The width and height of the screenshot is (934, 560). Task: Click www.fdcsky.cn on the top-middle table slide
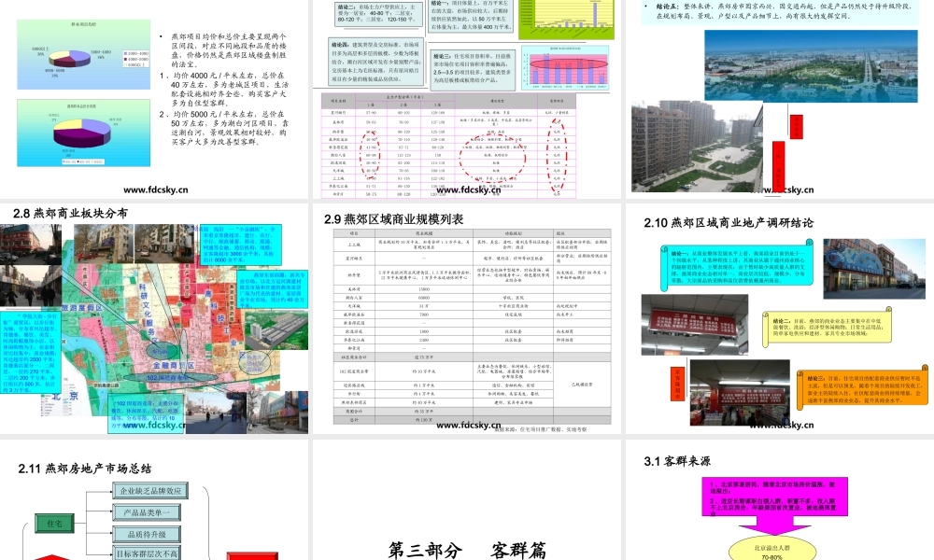pos(468,189)
